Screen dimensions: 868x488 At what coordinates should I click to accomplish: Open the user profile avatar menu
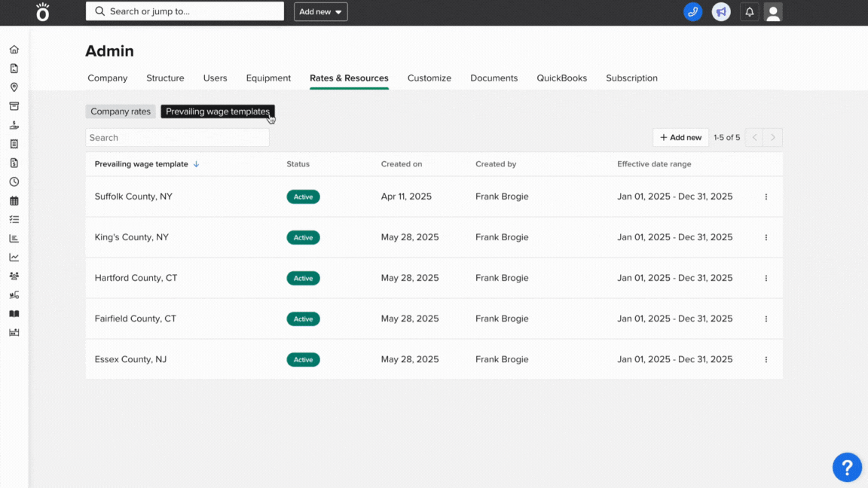pos(773,12)
